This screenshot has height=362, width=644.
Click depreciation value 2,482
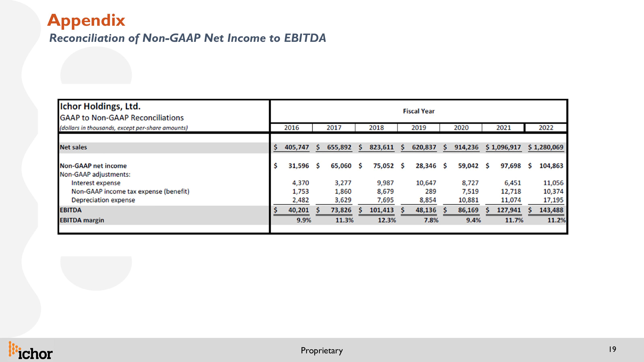[301, 200]
